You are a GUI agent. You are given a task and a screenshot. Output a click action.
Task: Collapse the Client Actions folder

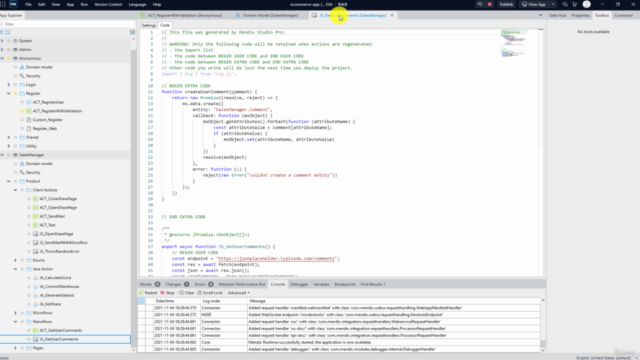pos(16,190)
